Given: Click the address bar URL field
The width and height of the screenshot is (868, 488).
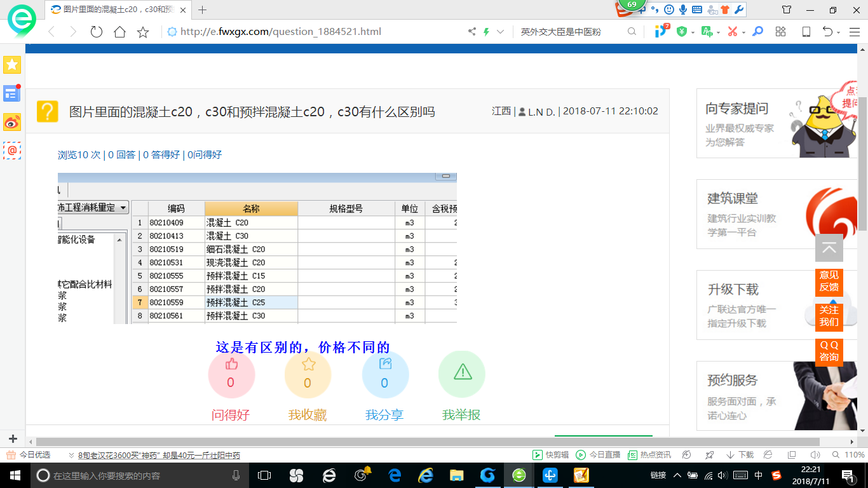Looking at the screenshot, I should pyautogui.click(x=313, y=32).
